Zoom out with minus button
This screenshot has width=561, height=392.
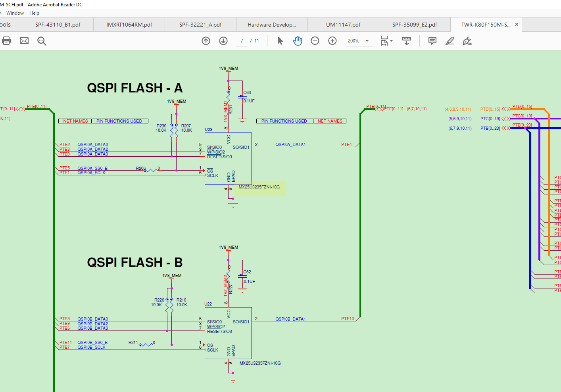[315, 40]
